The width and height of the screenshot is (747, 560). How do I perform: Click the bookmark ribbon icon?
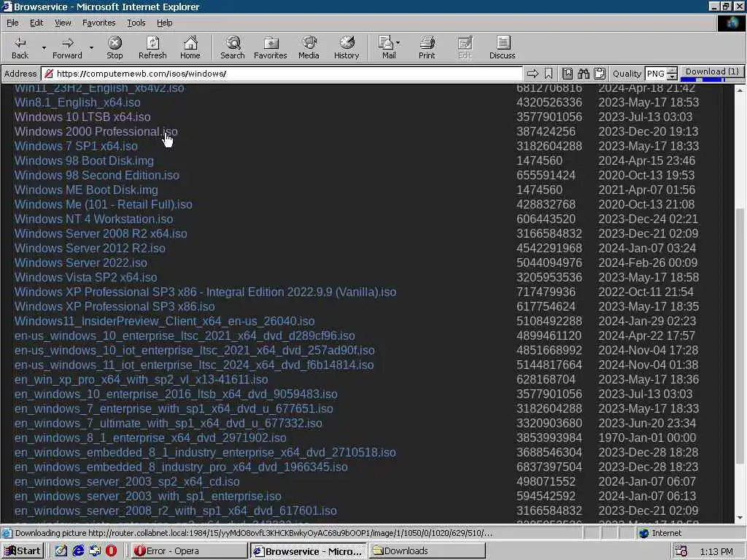(x=549, y=74)
